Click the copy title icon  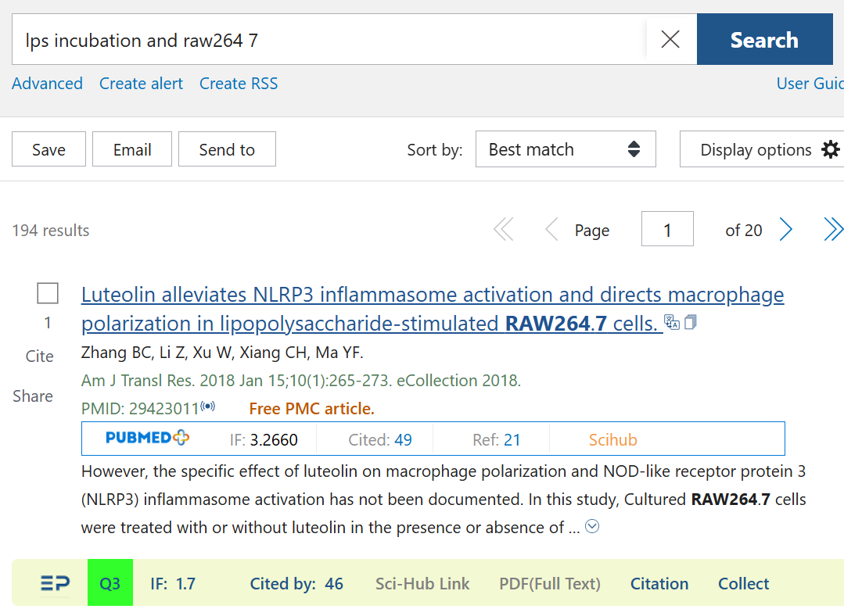pos(690,322)
